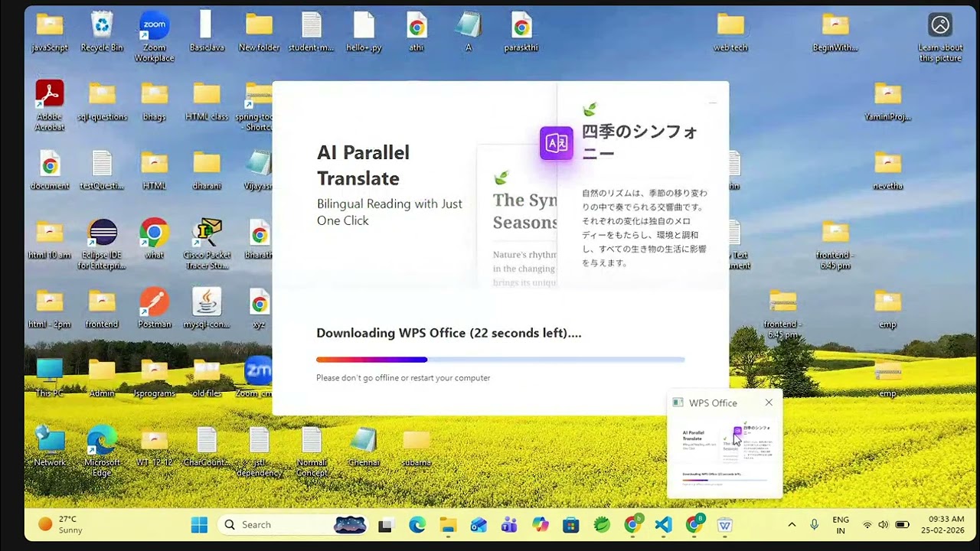Select the Jsprograms folder
This screenshot has width=980, height=551.
pyautogui.click(x=154, y=377)
